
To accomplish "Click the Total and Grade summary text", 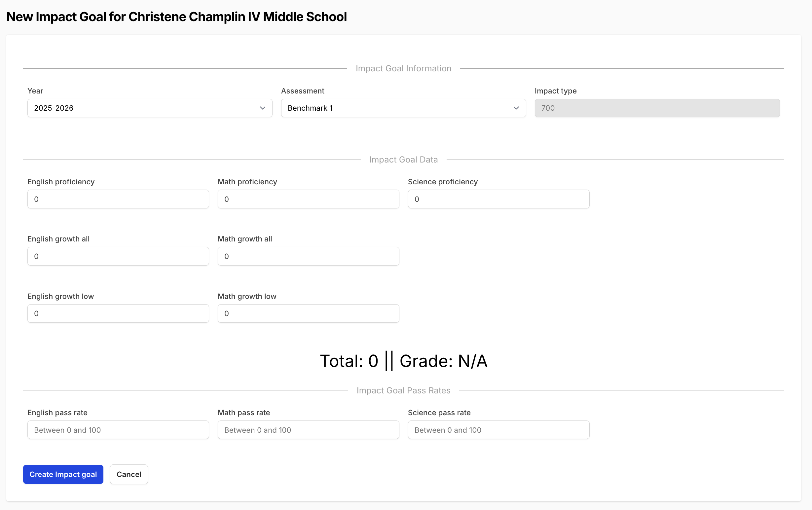I will 403,361.
